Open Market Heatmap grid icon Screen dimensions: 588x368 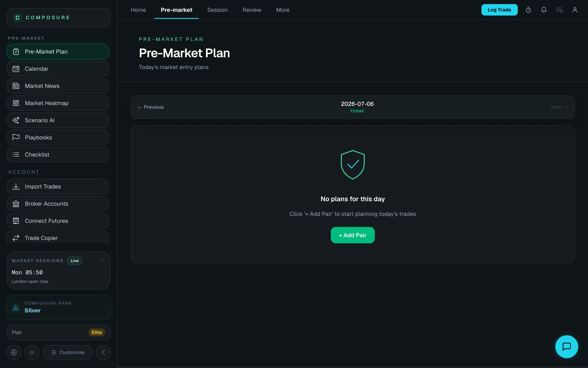point(16,103)
